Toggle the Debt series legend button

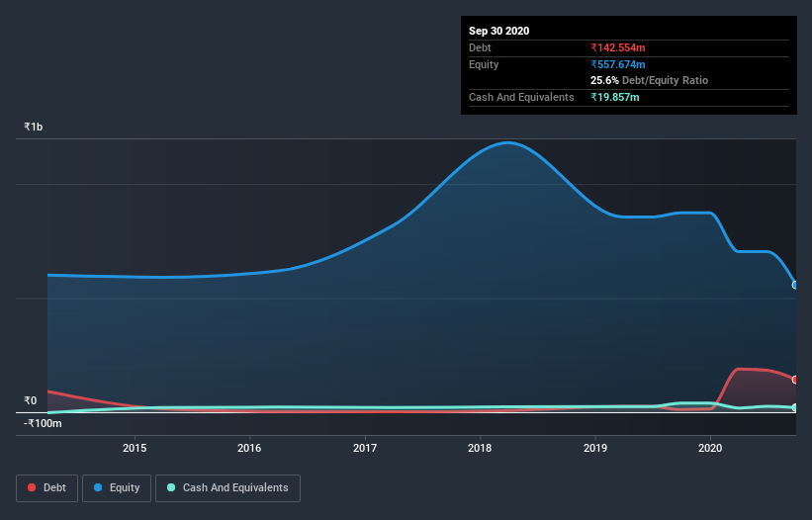tap(47, 488)
